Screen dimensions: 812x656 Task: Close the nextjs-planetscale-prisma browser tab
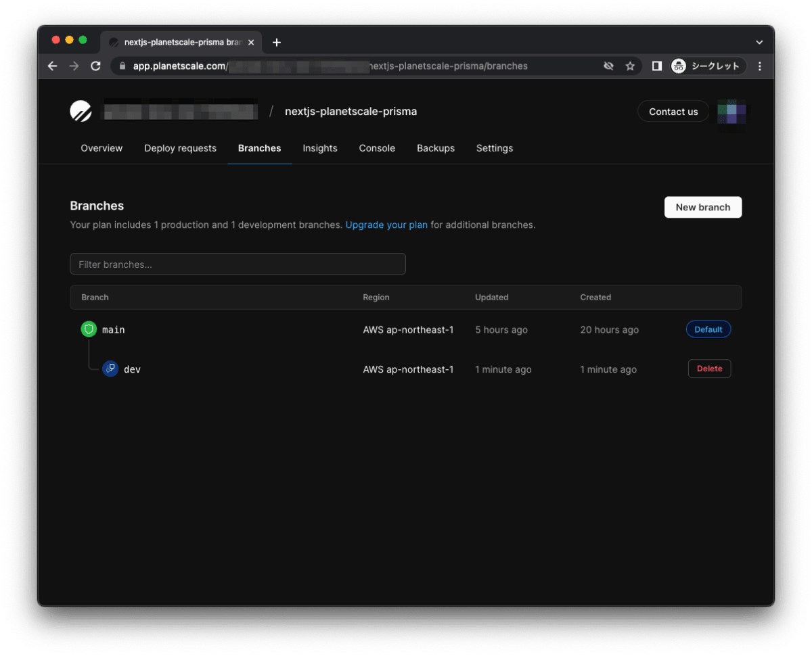[251, 42]
